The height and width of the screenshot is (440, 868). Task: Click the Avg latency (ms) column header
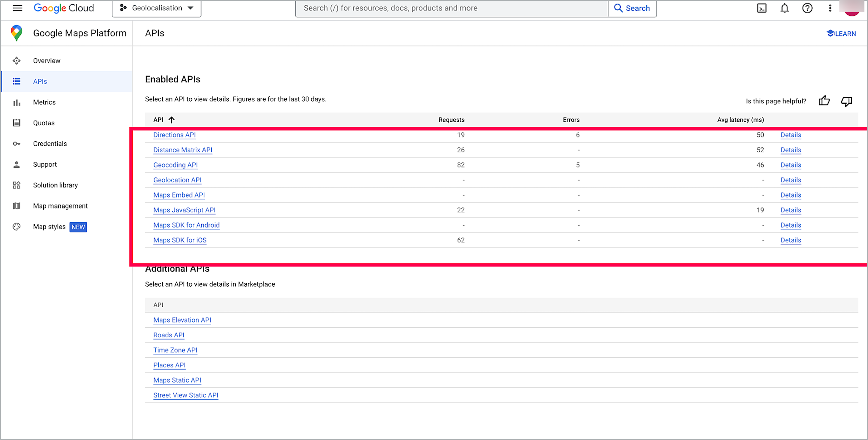740,120
